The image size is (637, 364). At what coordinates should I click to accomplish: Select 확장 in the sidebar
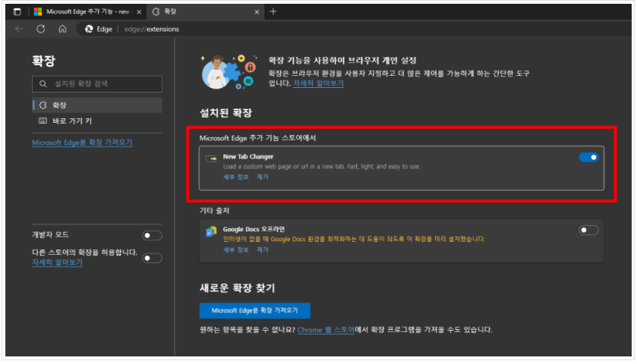click(x=97, y=105)
